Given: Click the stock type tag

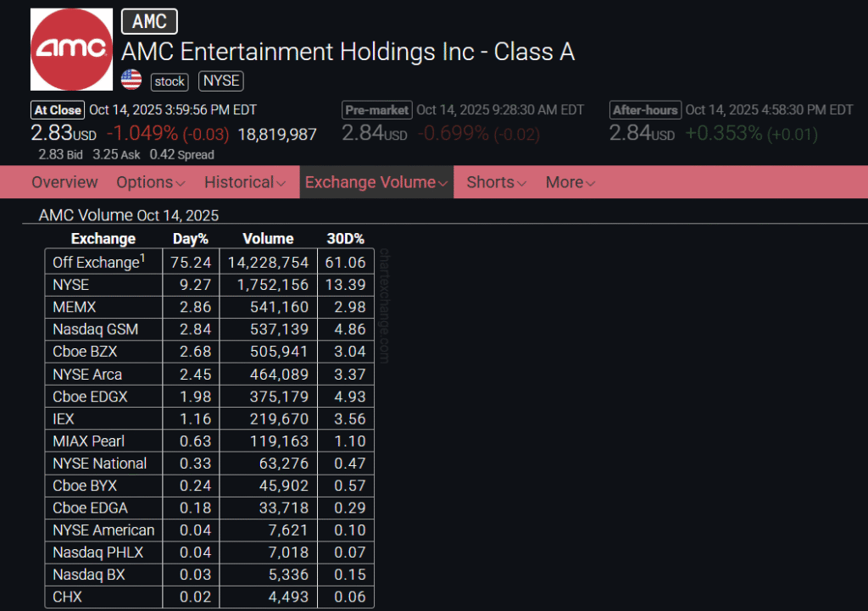Looking at the screenshot, I should click(x=170, y=81).
